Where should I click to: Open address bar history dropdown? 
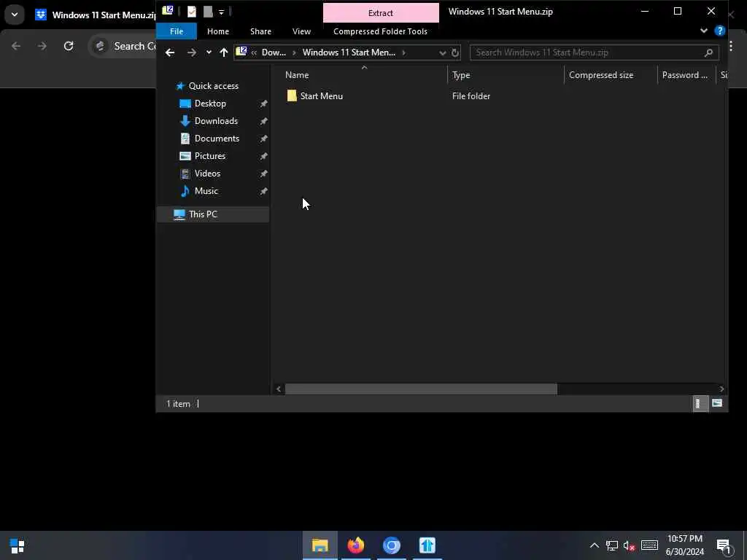tap(443, 52)
